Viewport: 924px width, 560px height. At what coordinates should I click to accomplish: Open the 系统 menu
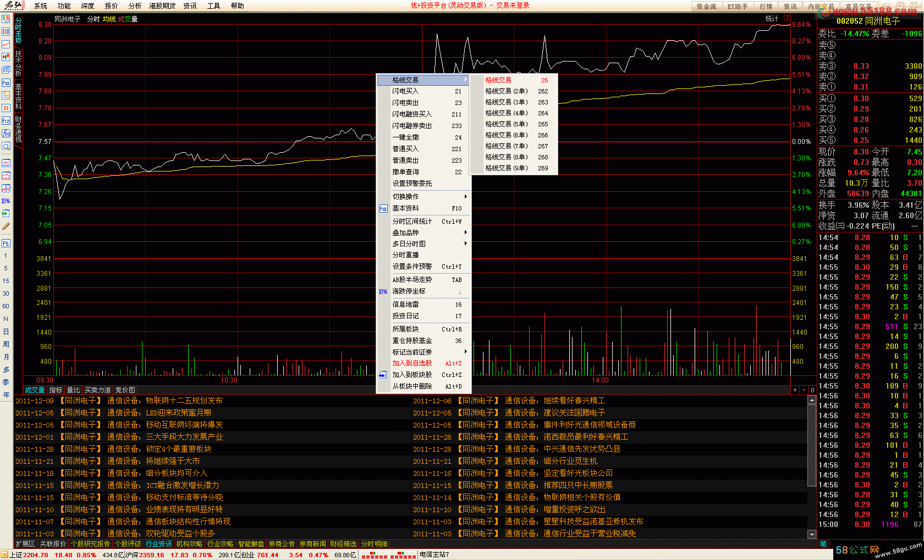(41, 5)
